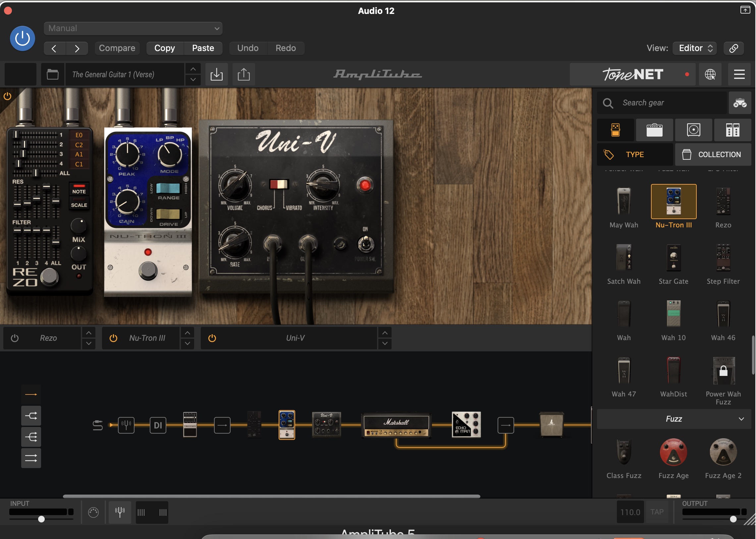Toggle stomp section power icon top-left
The image size is (756, 539).
[x=7, y=96]
